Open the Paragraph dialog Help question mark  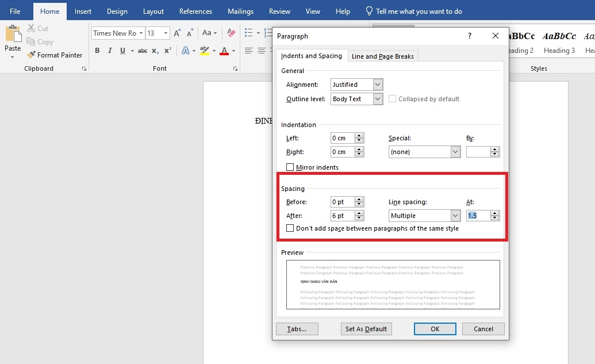(469, 36)
